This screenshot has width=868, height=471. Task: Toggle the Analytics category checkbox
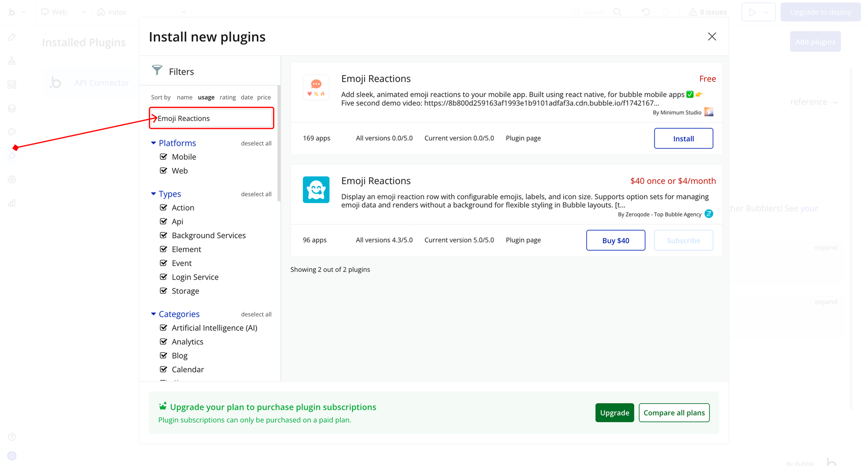pyautogui.click(x=164, y=342)
